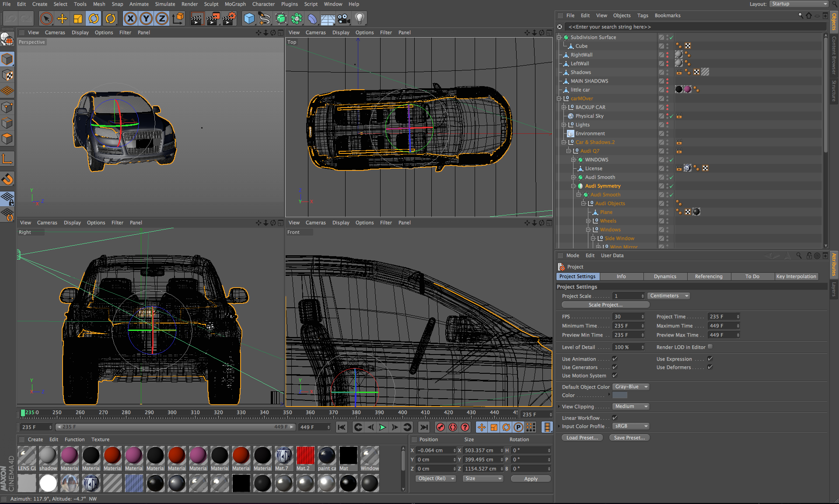Toggle the X axis lock
This screenshot has height=504, width=839.
click(130, 18)
